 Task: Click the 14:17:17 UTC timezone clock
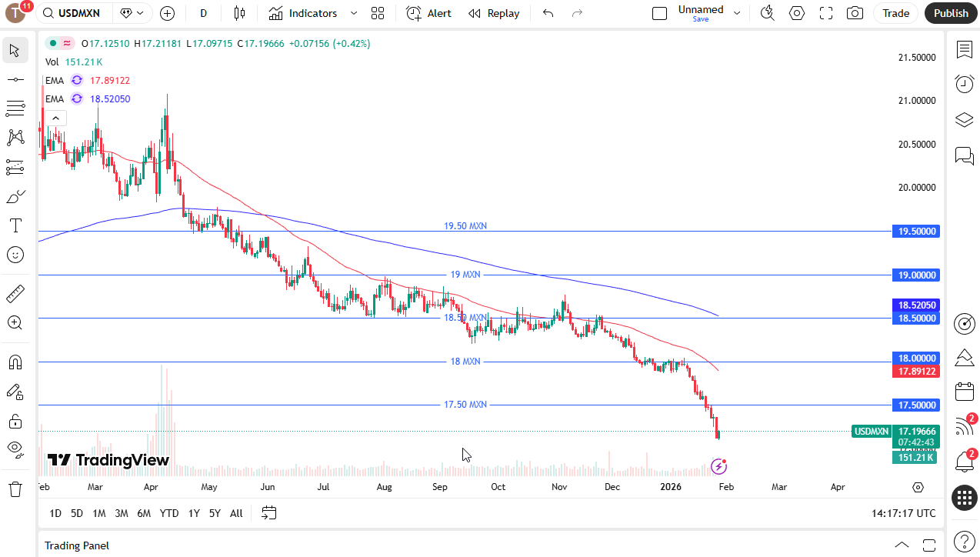904,513
